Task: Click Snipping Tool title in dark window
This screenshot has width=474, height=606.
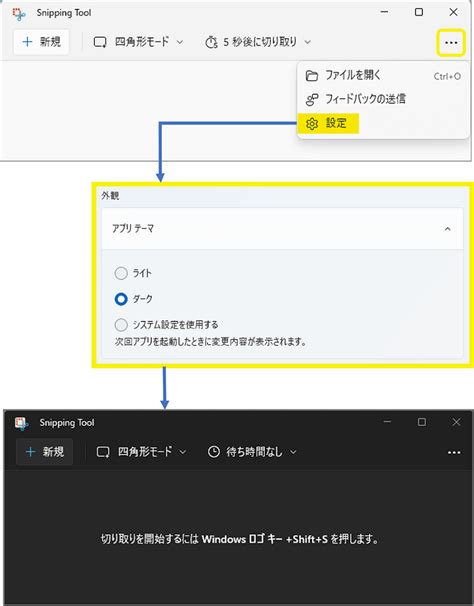Action: (x=67, y=423)
